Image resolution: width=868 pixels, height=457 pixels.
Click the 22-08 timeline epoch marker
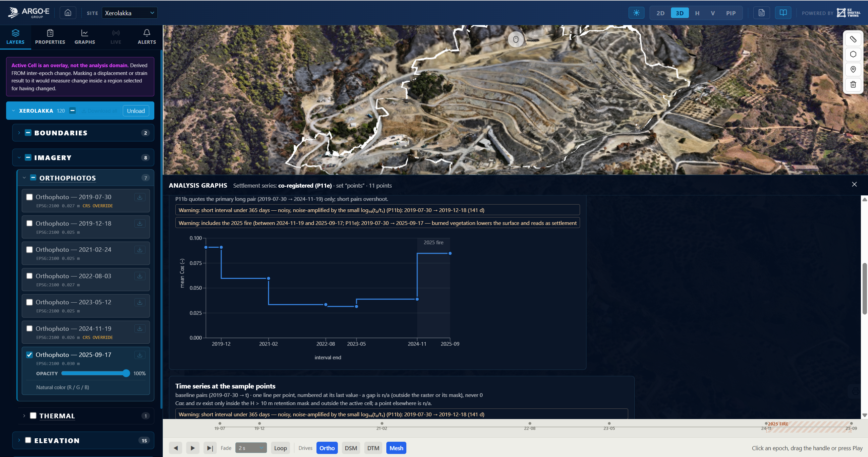(529, 424)
